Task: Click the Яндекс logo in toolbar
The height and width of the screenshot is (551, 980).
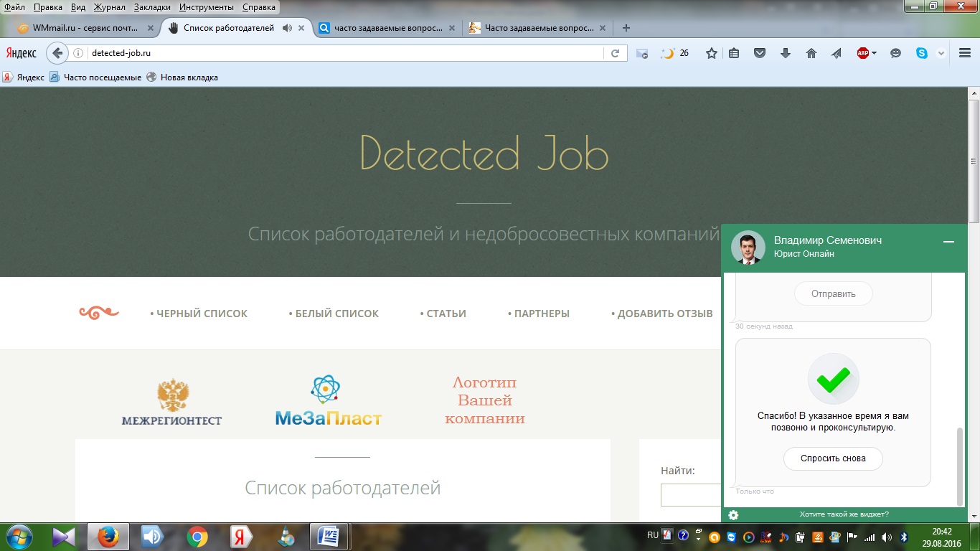Action: tap(21, 53)
